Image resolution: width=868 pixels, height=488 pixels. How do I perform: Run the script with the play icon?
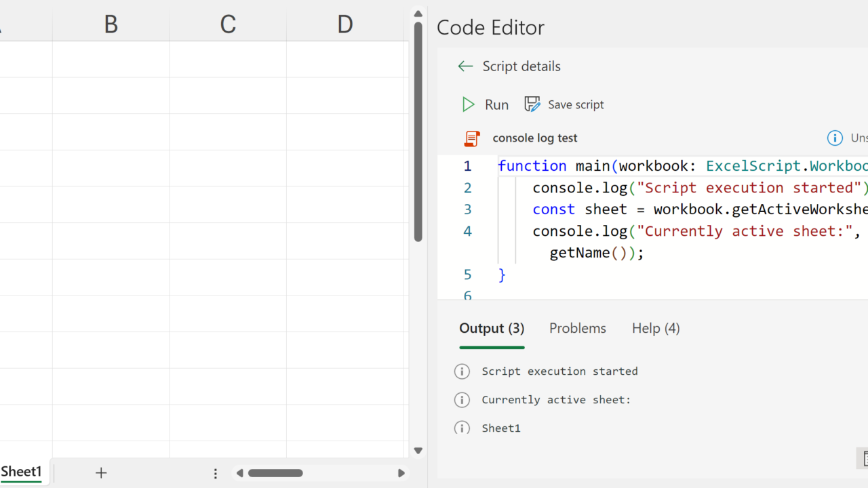coord(469,104)
